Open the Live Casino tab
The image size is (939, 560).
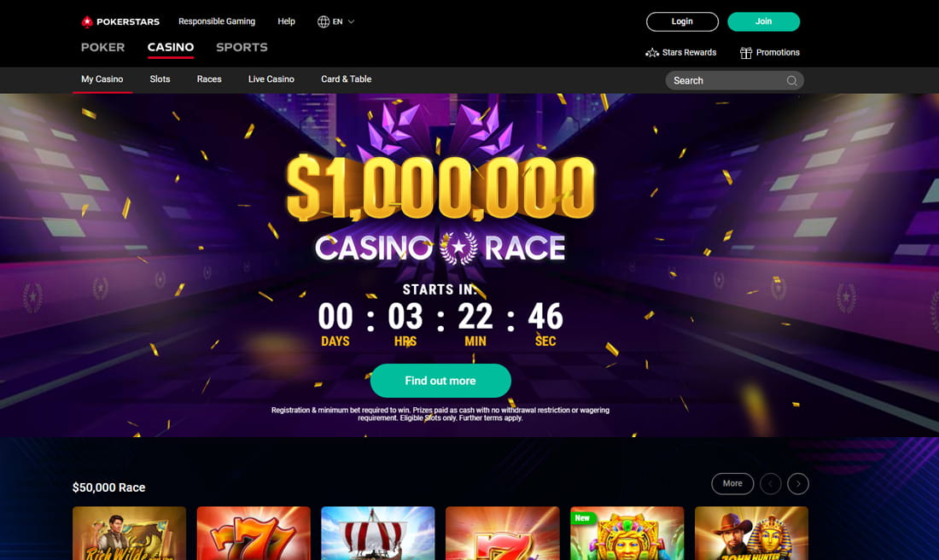point(271,79)
